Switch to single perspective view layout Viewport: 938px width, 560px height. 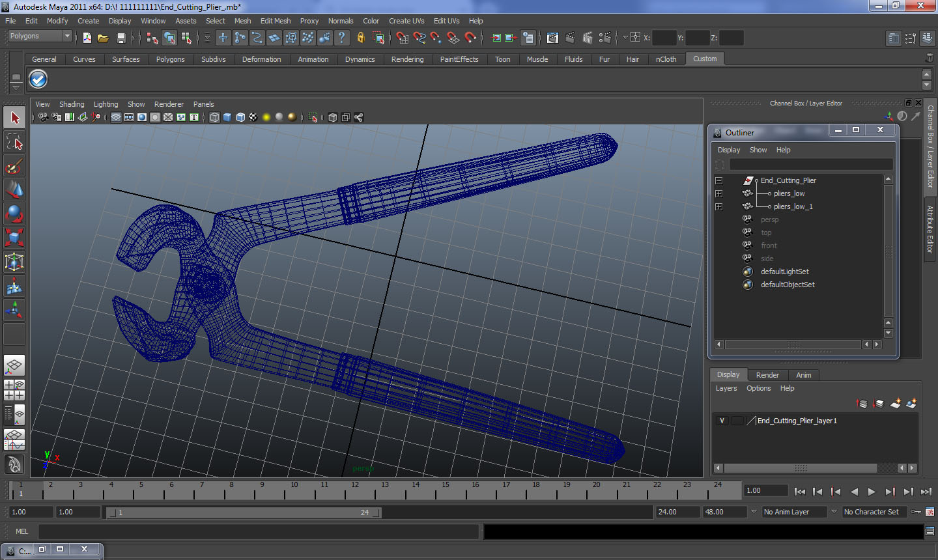14,365
